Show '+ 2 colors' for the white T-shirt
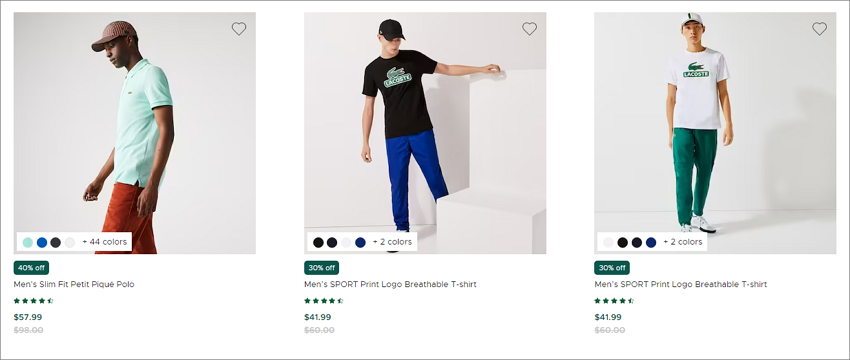Screen dimensions: 850x360 pos(682,242)
